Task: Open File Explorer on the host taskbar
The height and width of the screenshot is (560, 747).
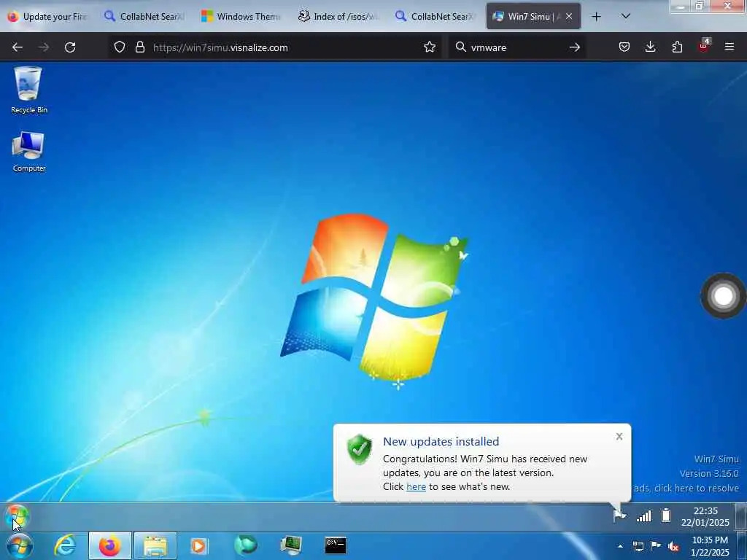Action: pos(155,545)
